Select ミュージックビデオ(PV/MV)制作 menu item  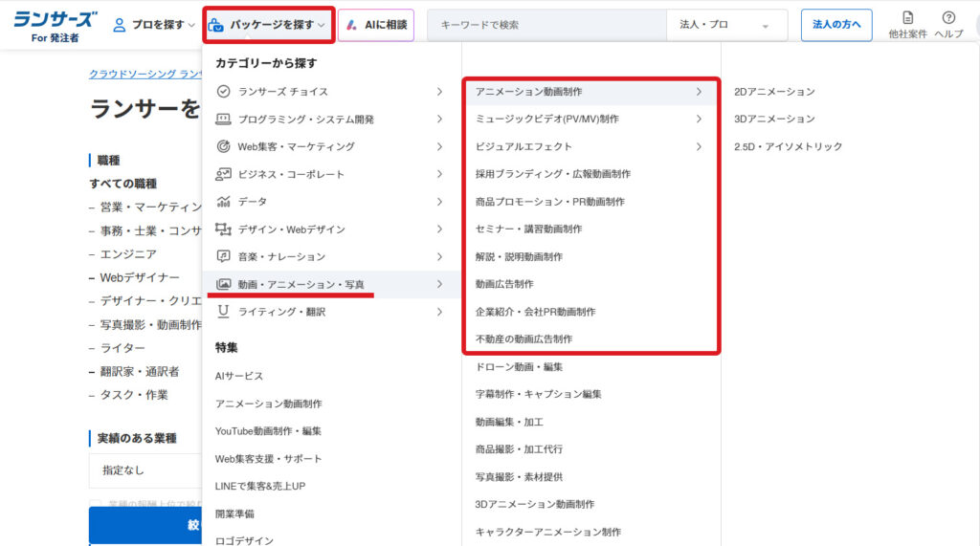pyautogui.click(x=546, y=120)
